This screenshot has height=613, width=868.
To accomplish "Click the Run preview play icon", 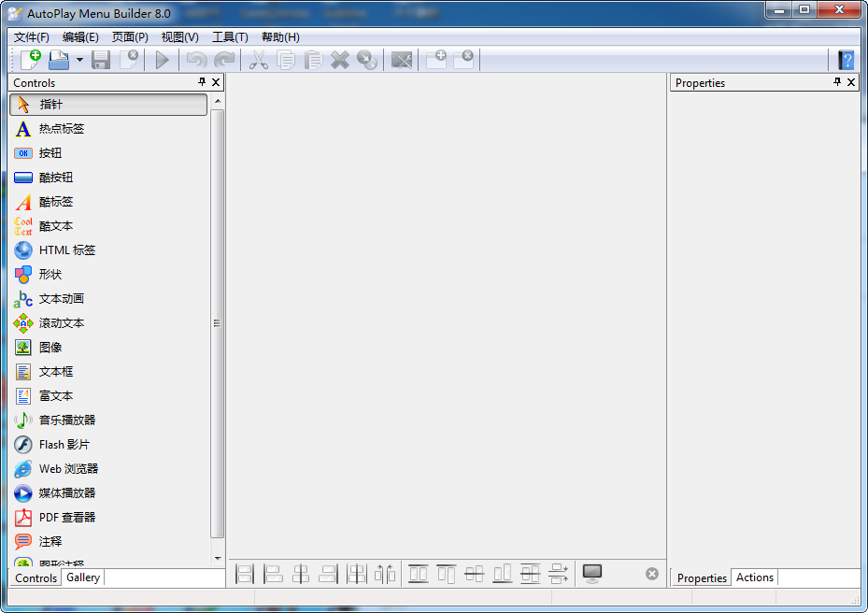I will pyautogui.click(x=163, y=60).
